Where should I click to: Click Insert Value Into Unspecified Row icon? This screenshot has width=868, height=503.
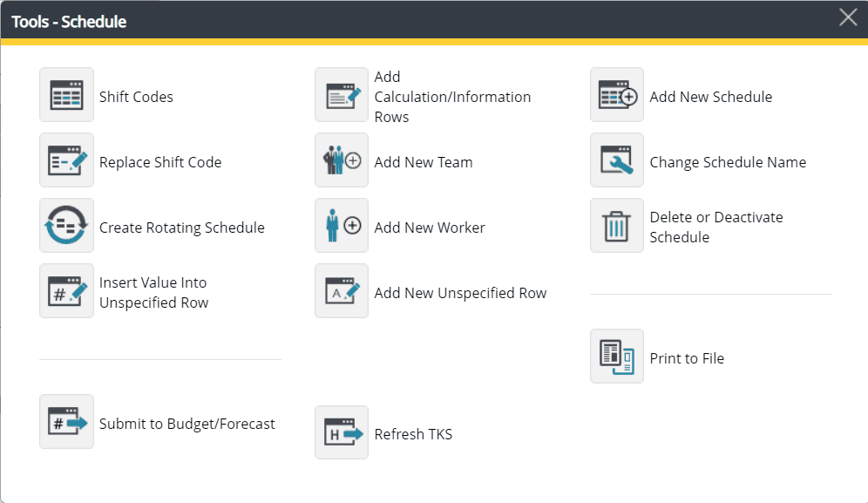66,291
